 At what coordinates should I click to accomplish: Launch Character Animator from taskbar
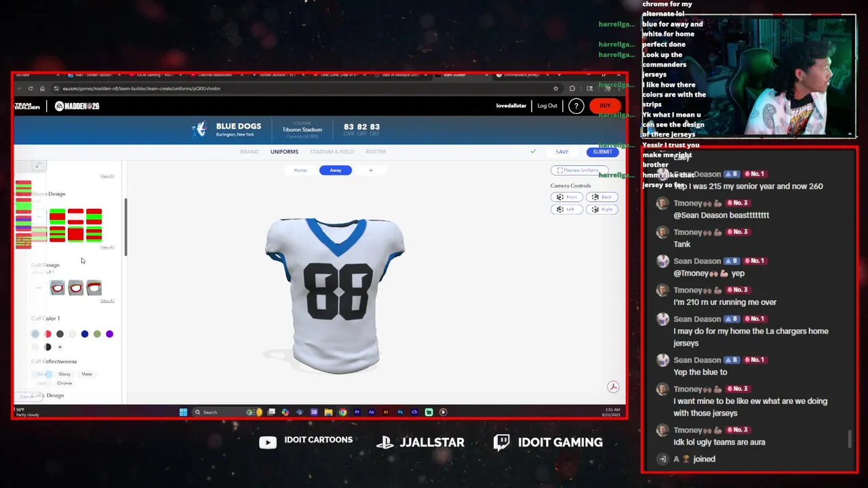tap(414, 412)
